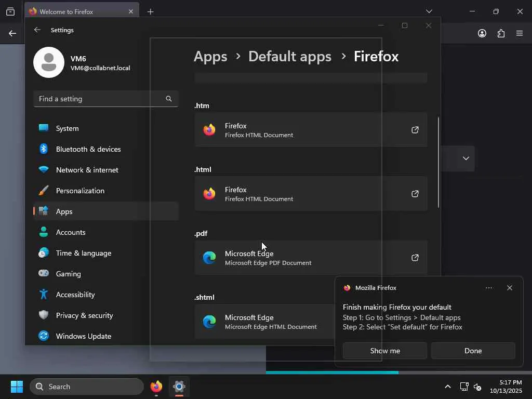The image size is (532, 399).
Task: Click Show me in Firefox notification
Action: pyautogui.click(x=385, y=351)
